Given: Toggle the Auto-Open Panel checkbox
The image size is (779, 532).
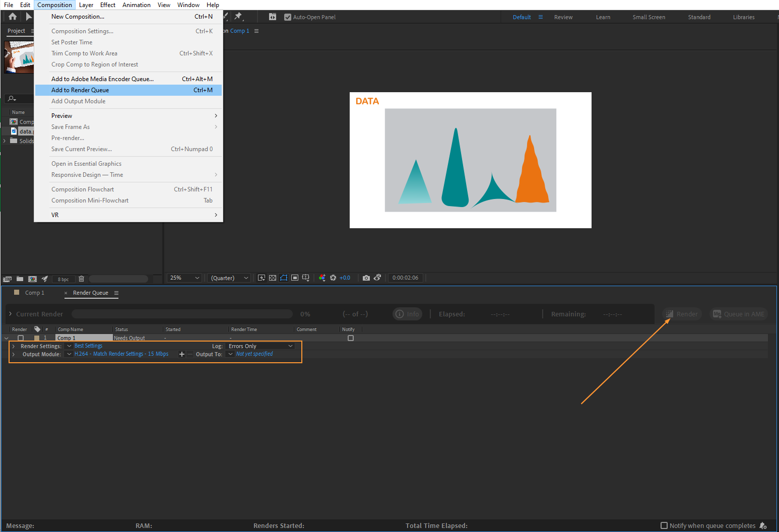Looking at the screenshot, I should coord(288,17).
